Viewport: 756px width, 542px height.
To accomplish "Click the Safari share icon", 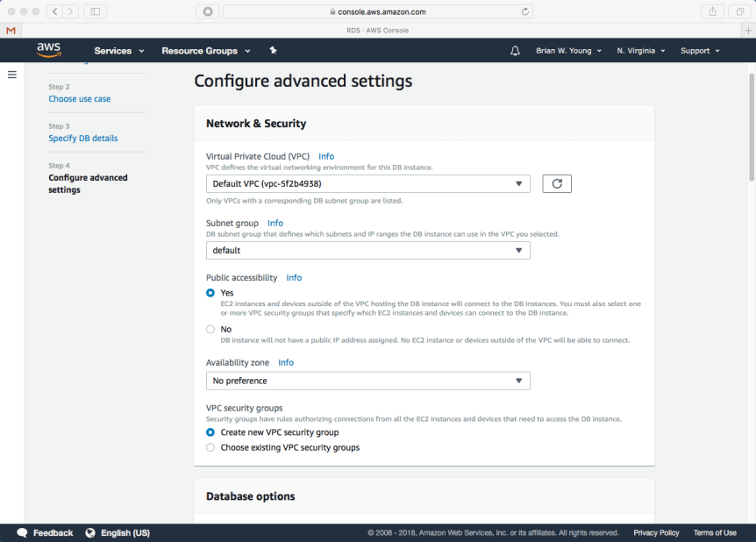I will click(x=712, y=11).
